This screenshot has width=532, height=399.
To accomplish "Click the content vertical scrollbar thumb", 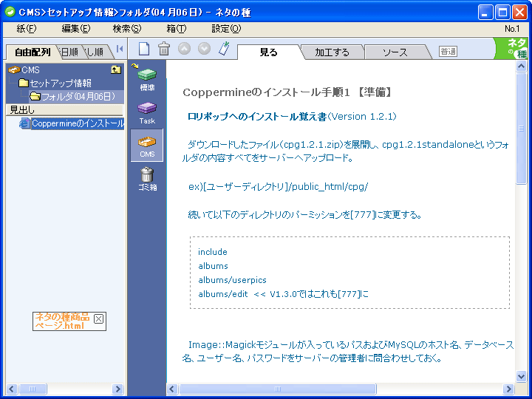I will coord(521,129).
